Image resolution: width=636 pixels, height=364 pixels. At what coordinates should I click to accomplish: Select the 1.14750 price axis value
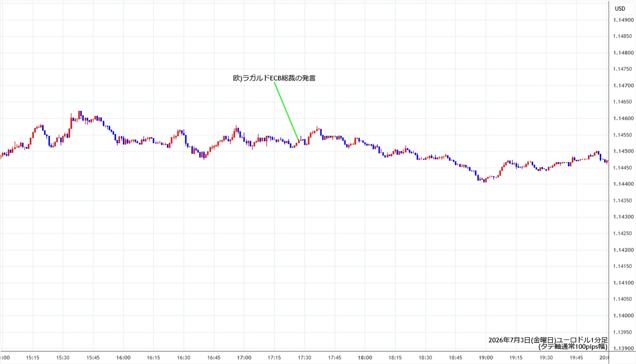click(623, 69)
